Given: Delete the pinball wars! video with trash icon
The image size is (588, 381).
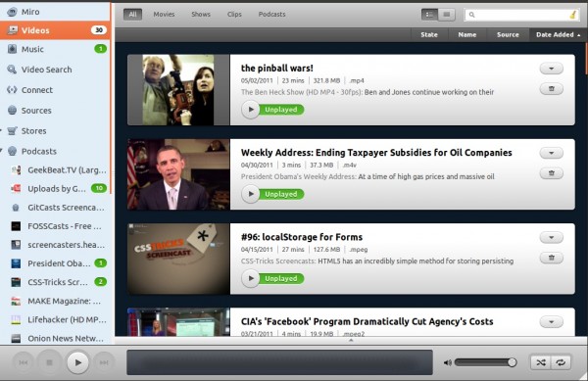Looking at the screenshot, I should pos(551,89).
